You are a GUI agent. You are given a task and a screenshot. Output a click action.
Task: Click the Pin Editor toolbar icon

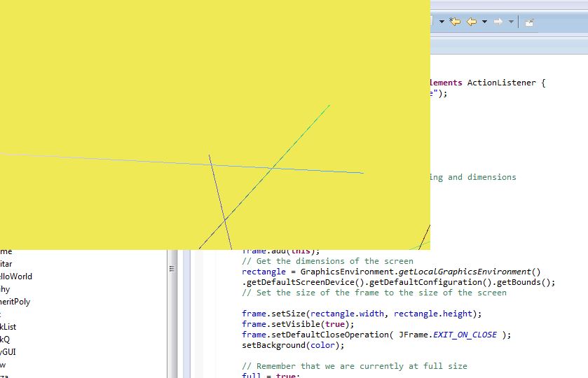point(529,22)
